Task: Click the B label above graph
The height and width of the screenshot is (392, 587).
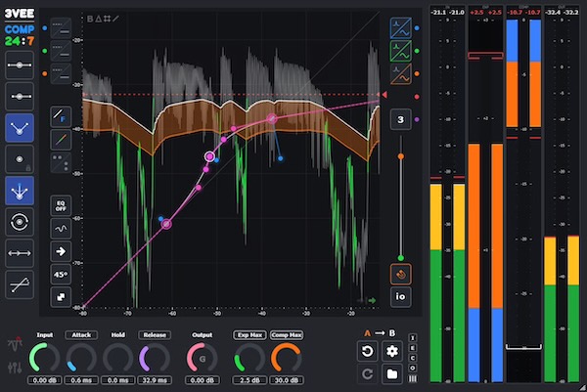Action: click(90, 19)
